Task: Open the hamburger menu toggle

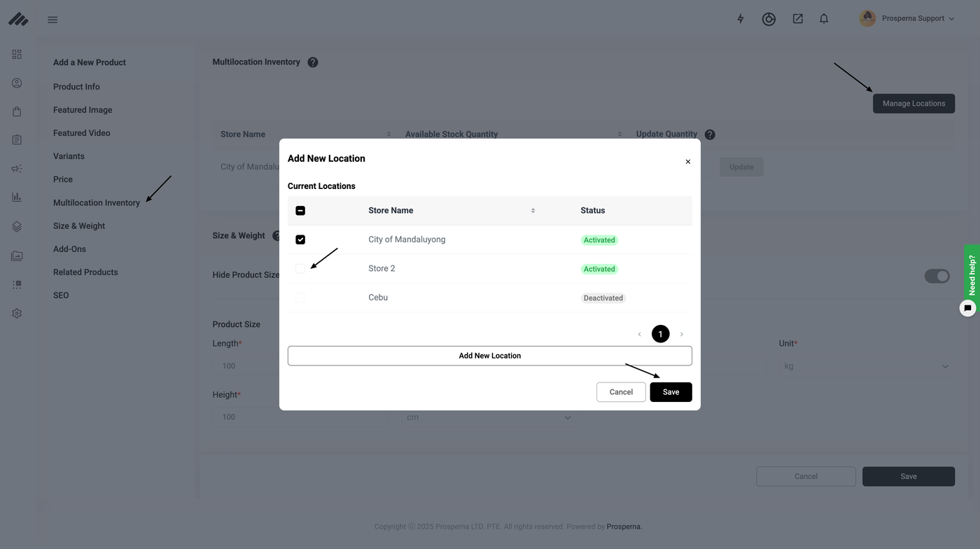Action: tap(52, 20)
